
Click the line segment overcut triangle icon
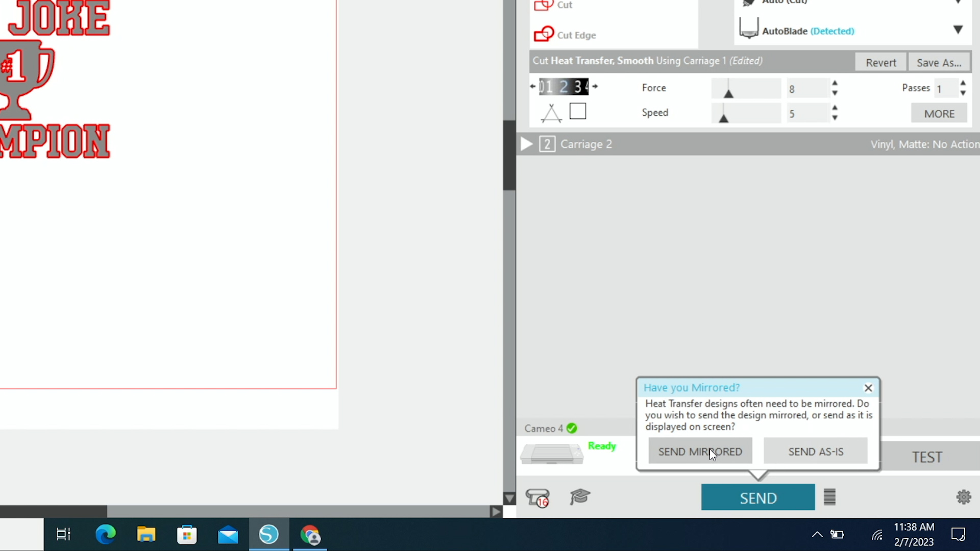(x=551, y=113)
